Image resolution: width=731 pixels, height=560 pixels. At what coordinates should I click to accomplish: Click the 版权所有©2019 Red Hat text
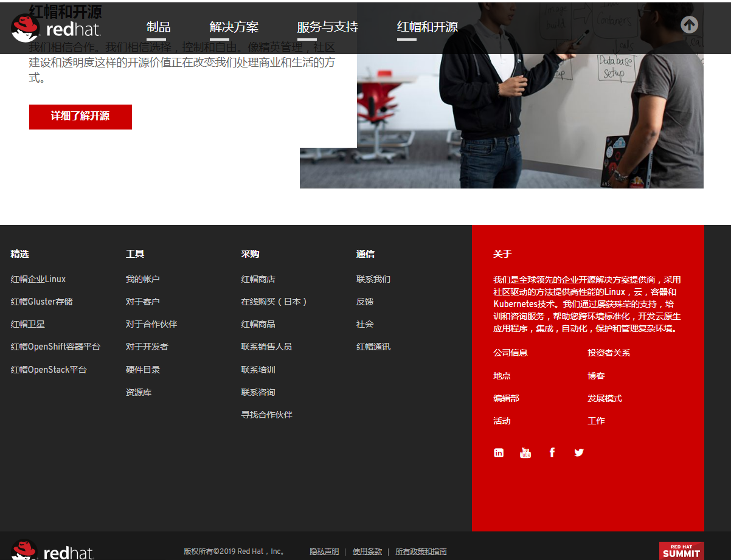tap(234, 551)
